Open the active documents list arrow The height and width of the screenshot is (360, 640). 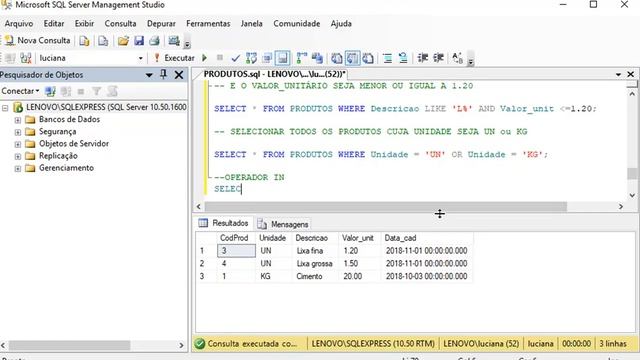618,74
